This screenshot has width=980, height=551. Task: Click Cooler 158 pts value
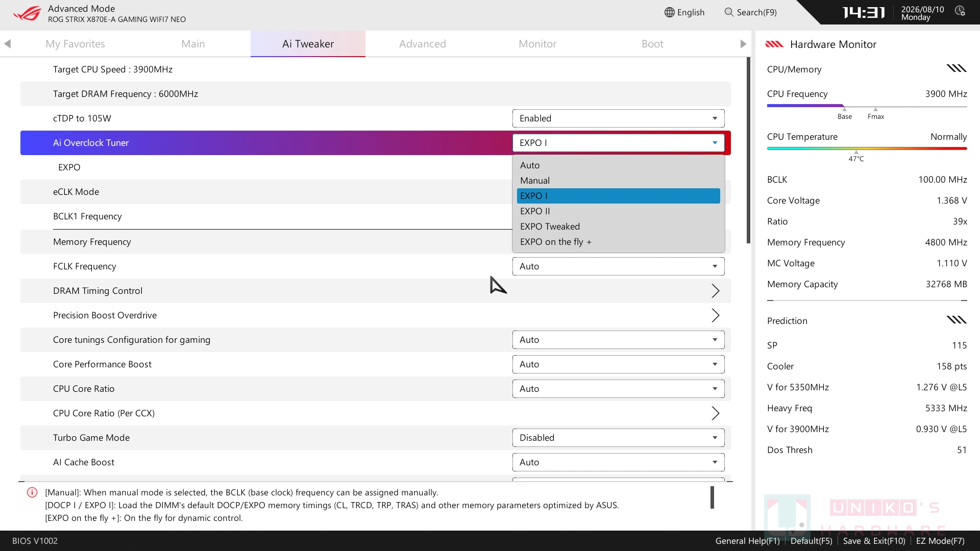pyautogui.click(x=951, y=366)
